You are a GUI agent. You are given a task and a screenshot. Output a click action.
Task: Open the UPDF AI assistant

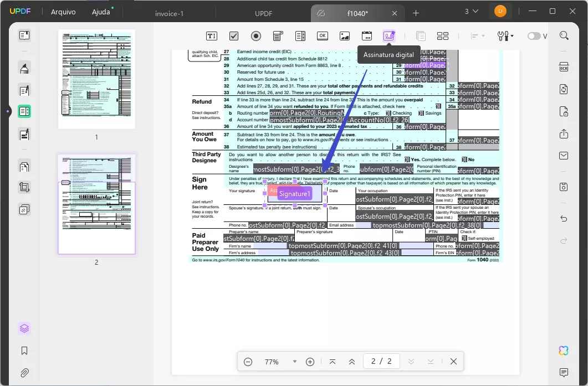(564, 351)
